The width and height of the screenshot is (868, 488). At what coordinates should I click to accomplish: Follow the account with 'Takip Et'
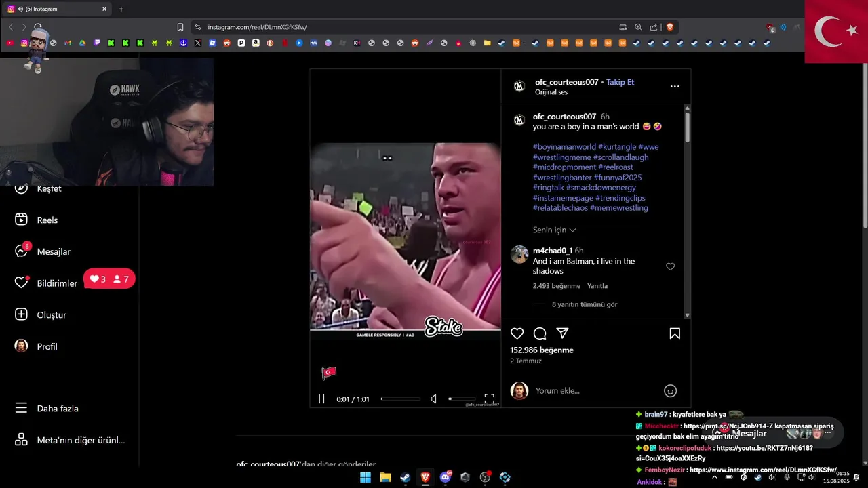[620, 82]
